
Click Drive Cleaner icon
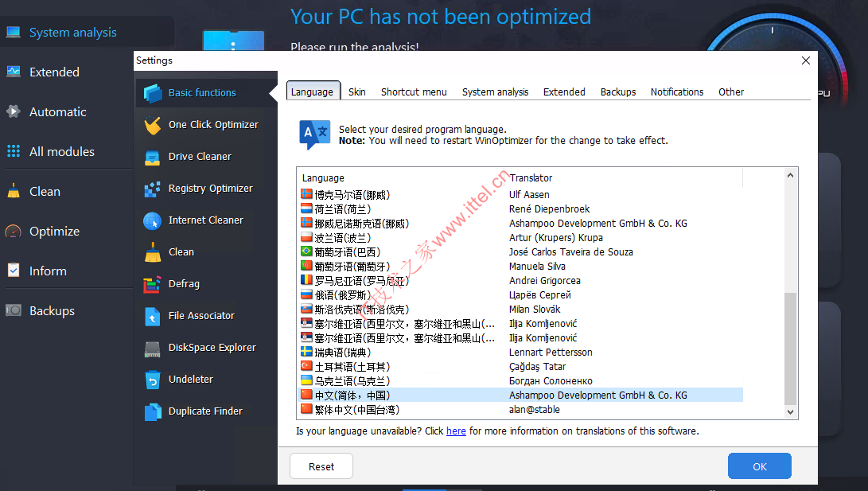[x=152, y=158]
